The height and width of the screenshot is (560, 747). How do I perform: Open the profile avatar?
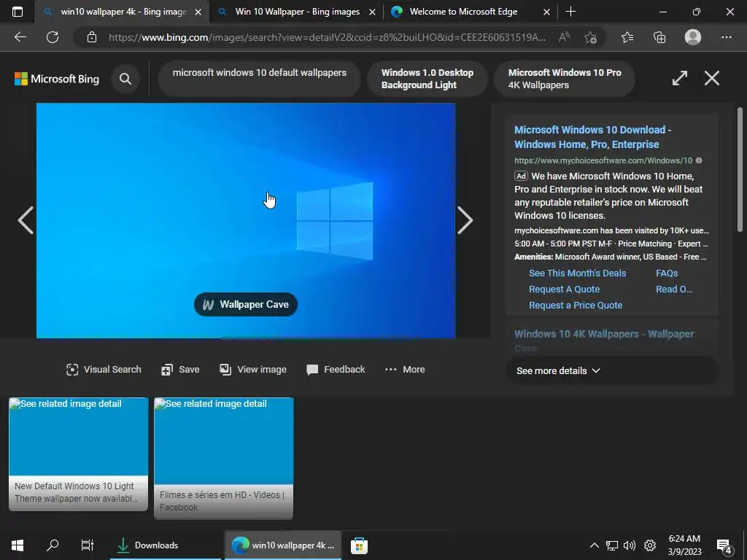(693, 37)
